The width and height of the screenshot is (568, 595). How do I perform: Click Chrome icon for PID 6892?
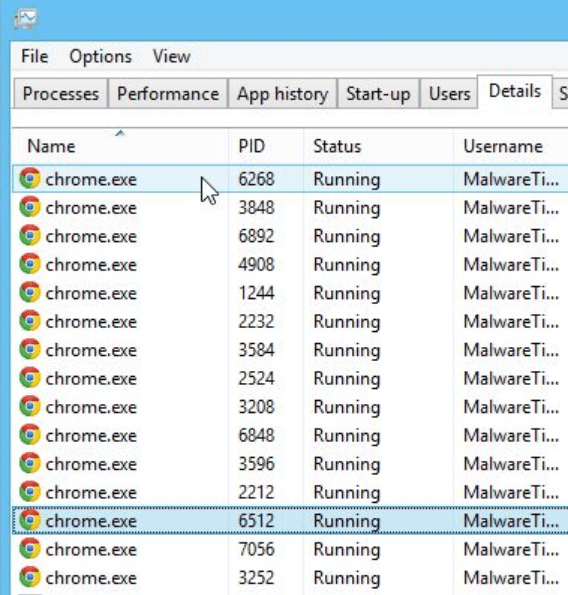point(30,235)
